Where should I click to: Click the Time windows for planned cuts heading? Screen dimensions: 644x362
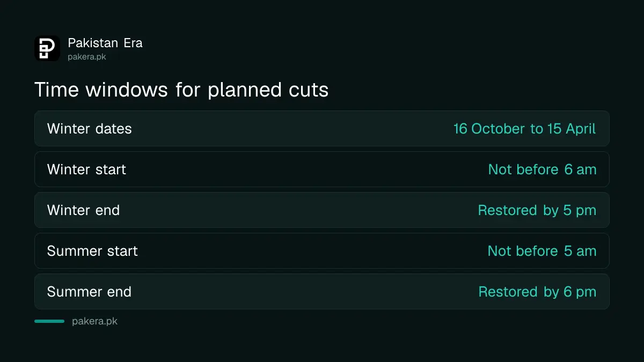[181, 90]
